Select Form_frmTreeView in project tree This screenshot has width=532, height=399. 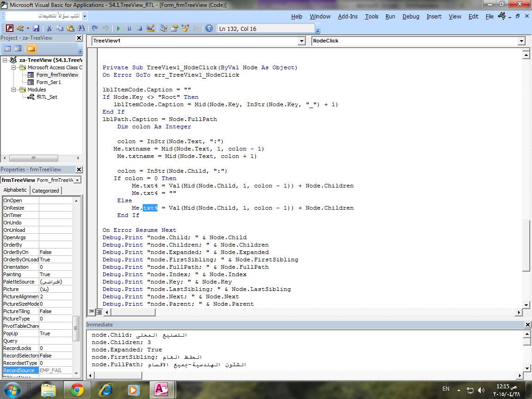[x=57, y=75]
